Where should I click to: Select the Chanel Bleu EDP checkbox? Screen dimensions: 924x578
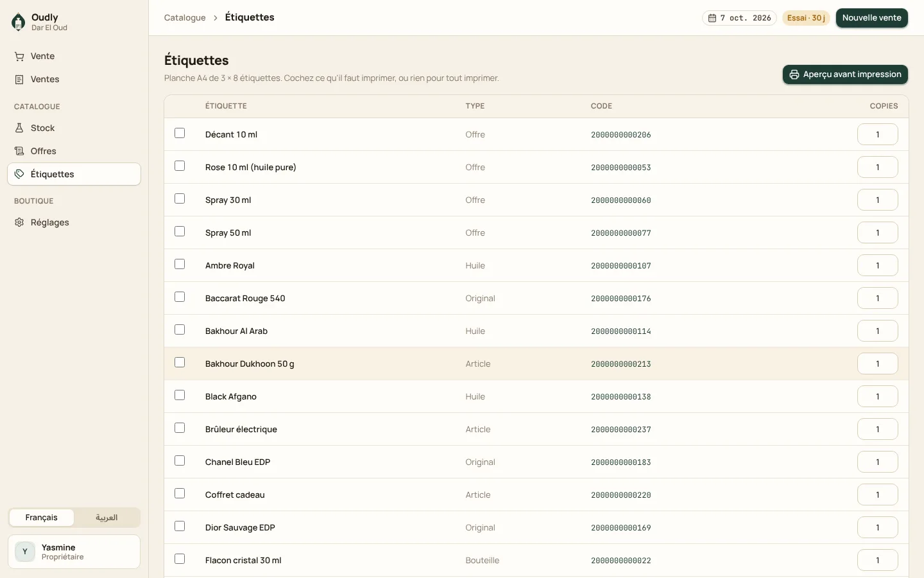coord(180,460)
